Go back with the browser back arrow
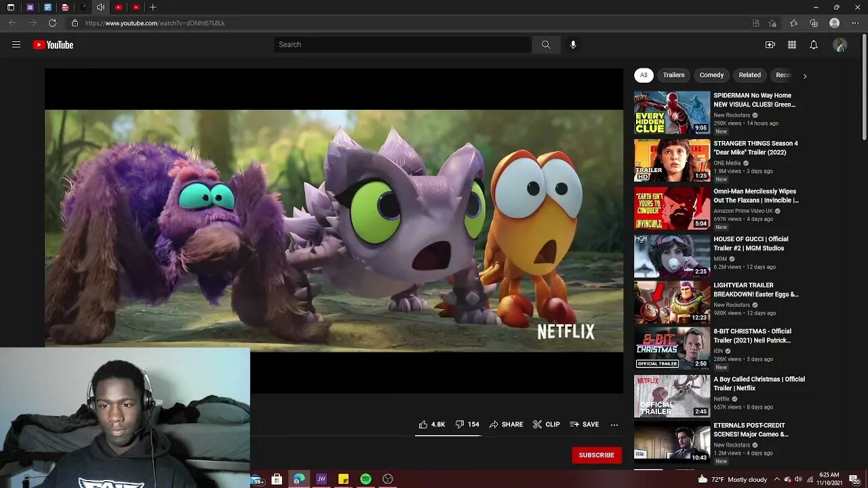The image size is (868, 488). click(12, 23)
